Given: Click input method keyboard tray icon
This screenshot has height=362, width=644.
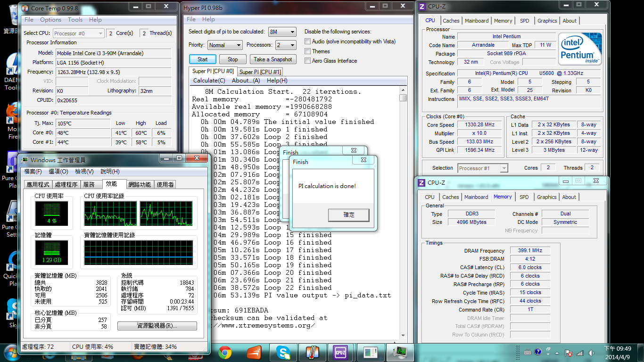Looking at the screenshot, I should click(528, 352).
